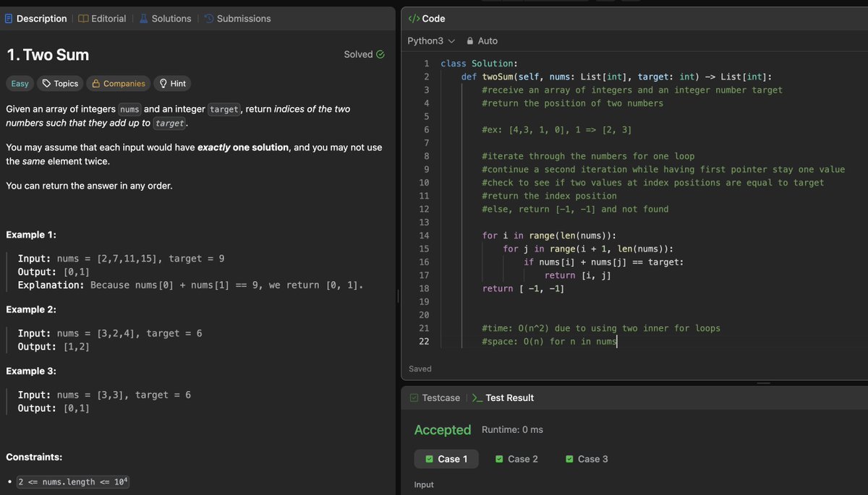Click the 'for i in range(len(nums)):' line
Image resolution: width=868 pixels, height=495 pixels.
pos(549,236)
